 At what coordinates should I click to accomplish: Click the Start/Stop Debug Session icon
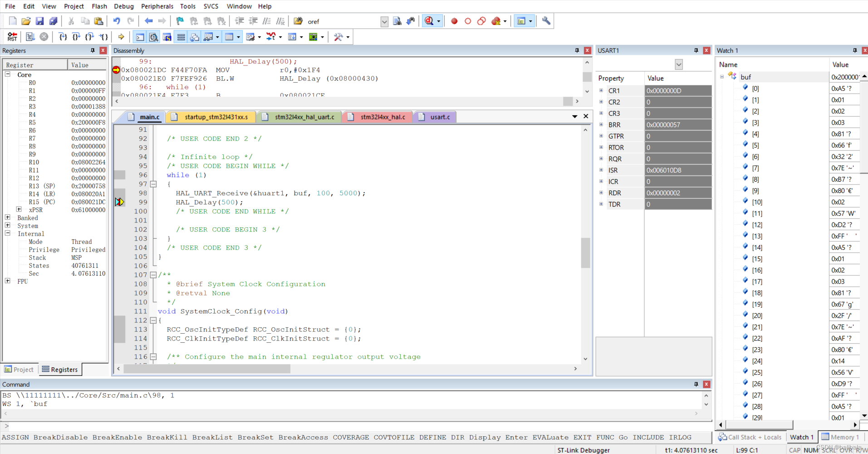429,21
